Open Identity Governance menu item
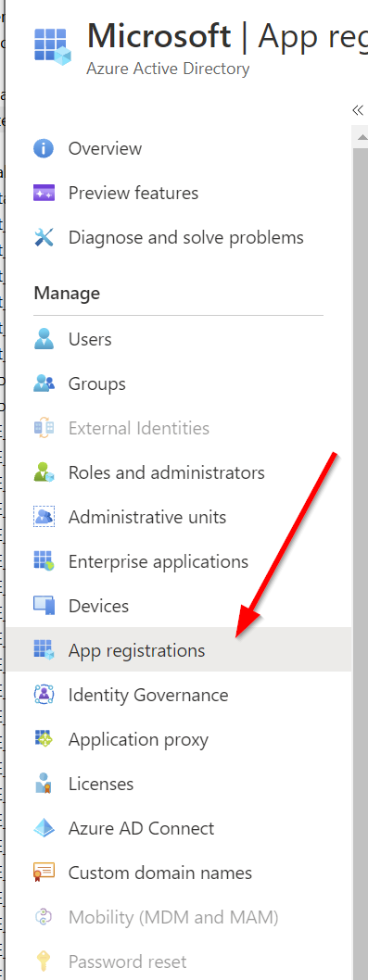 tap(180, 695)
